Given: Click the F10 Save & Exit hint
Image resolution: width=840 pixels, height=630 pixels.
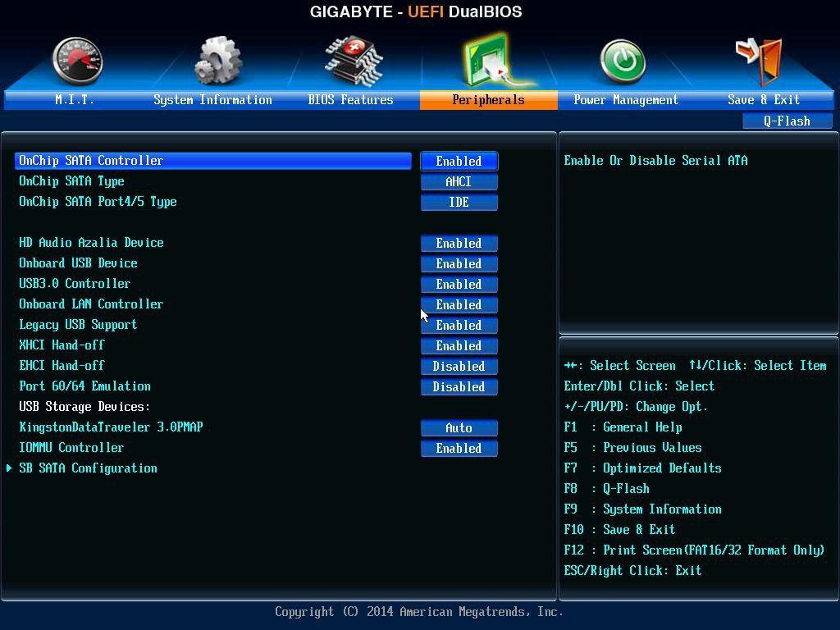Looking at the screenshot, I should tap(620, 529).
